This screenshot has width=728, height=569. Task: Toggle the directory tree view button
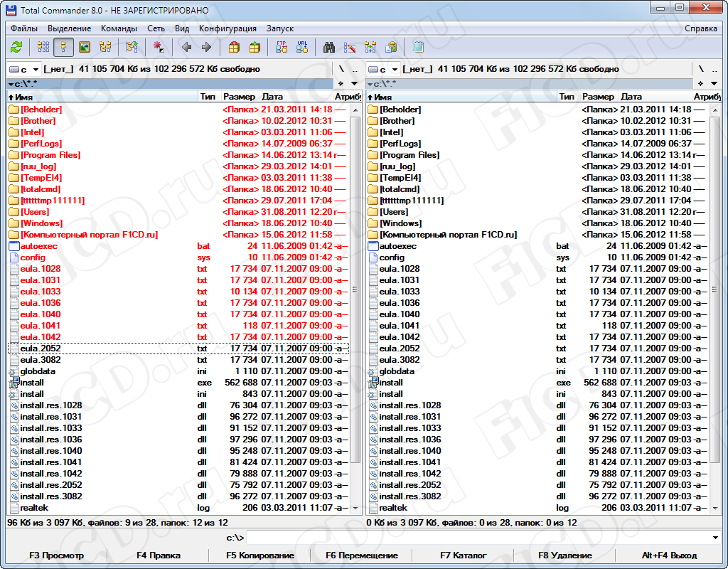click(x=105, y=47)
